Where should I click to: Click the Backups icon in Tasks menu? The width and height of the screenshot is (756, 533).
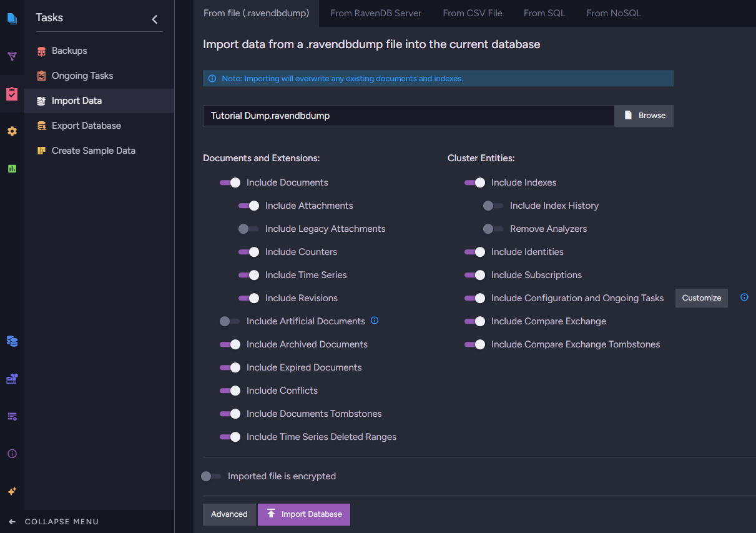coord(41,51)
